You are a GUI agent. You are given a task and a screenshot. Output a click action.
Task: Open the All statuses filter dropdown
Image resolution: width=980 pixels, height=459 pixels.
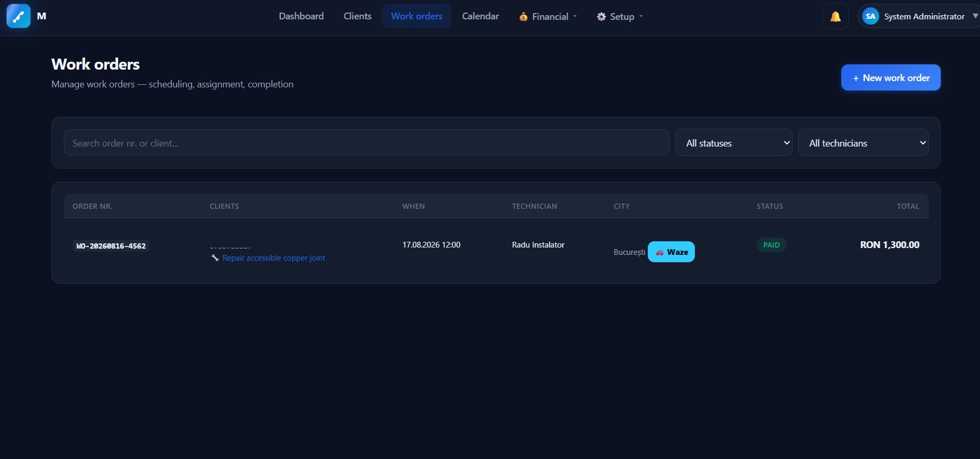coord(734,143)
